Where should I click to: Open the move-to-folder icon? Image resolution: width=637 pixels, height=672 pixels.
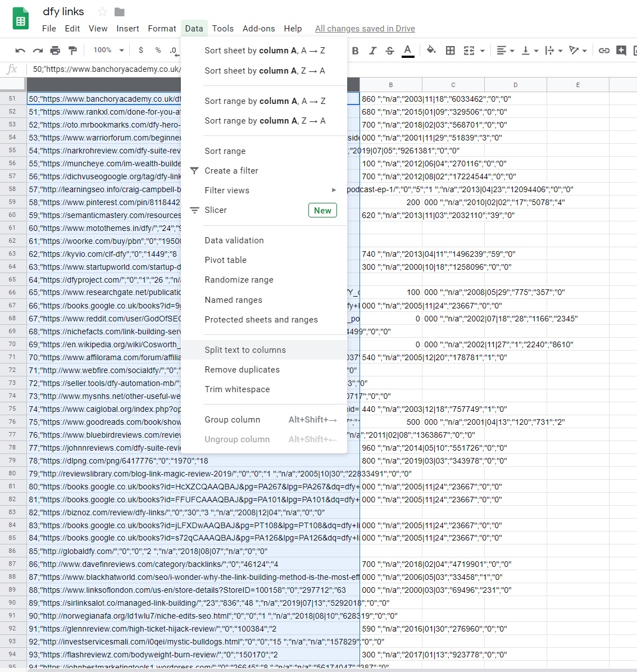[x=120, y=12]
